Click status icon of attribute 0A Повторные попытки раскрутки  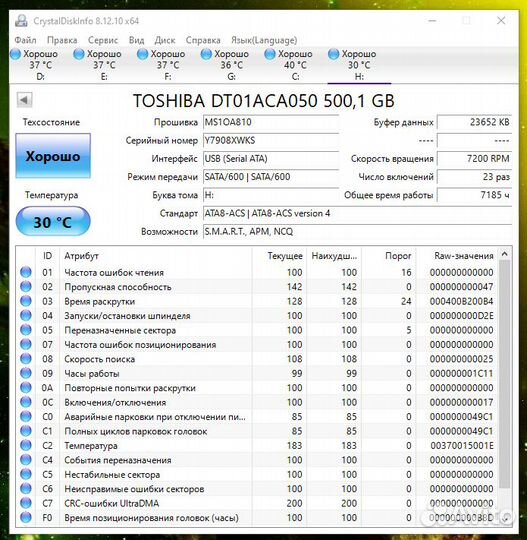(x=26, y=388)
